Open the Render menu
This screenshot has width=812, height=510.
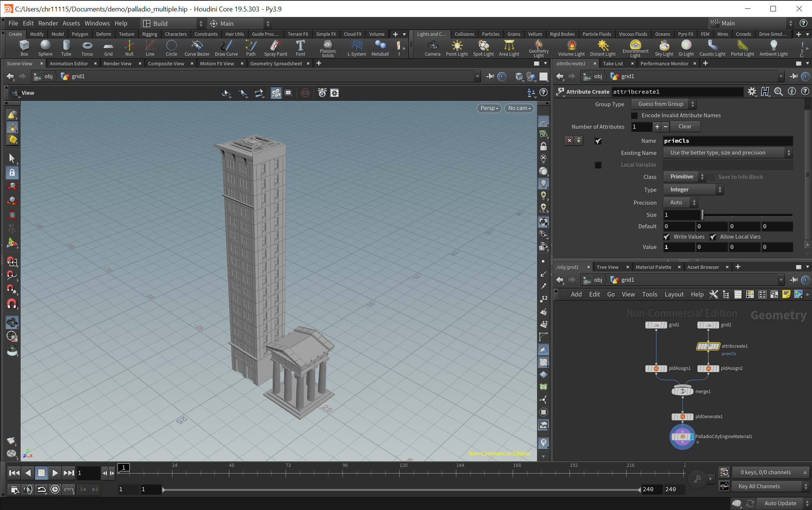click(x=48, y=23)
